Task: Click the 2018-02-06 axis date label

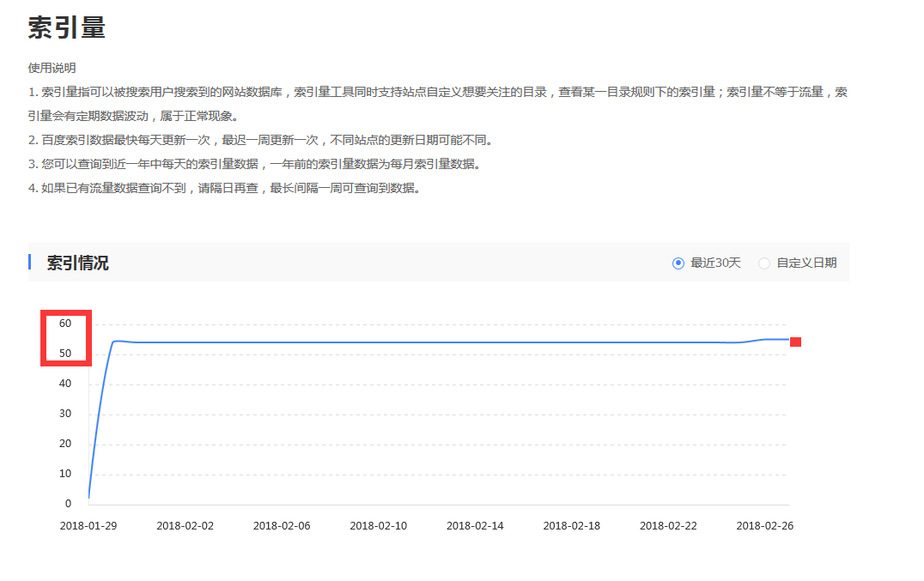Action: [x=283, y=525]
